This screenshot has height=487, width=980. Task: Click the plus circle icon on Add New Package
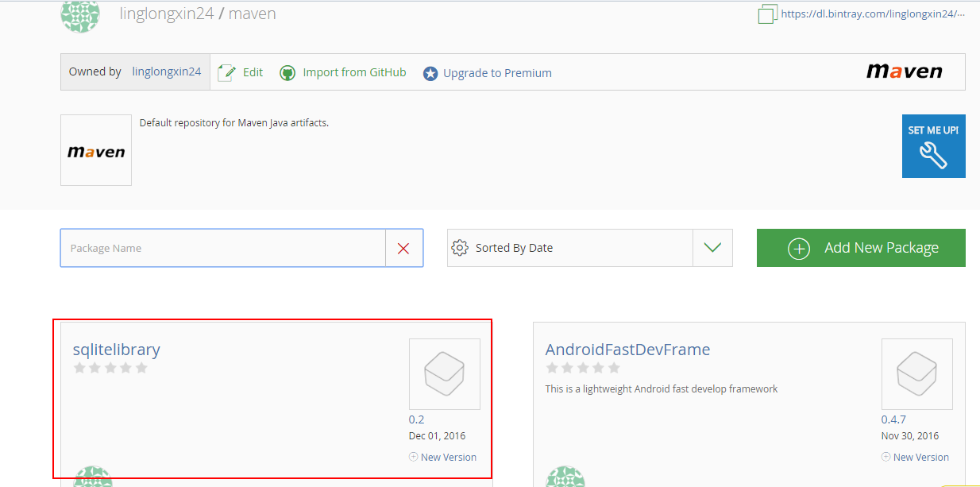pyautogui.click(x=798, y=249)
